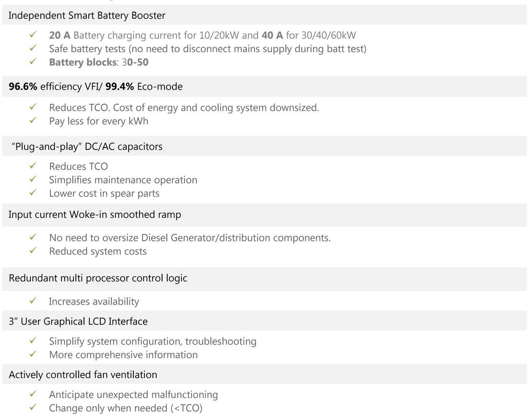Click the checkmark beside "Reduced system costs"
The height and width of the screenshot is (415, 532).
coord(33,251)
